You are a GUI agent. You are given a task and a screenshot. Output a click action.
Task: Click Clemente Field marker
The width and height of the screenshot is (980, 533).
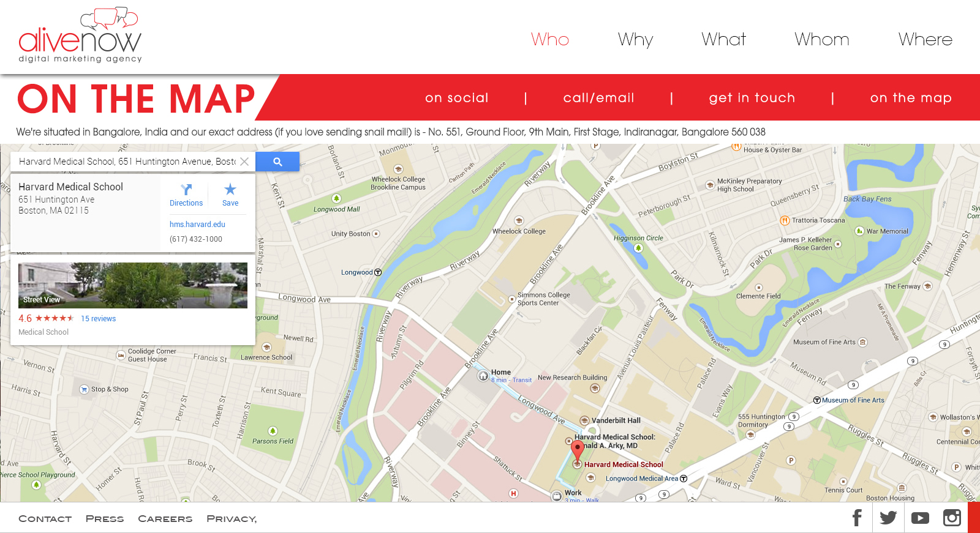[759, 288]
